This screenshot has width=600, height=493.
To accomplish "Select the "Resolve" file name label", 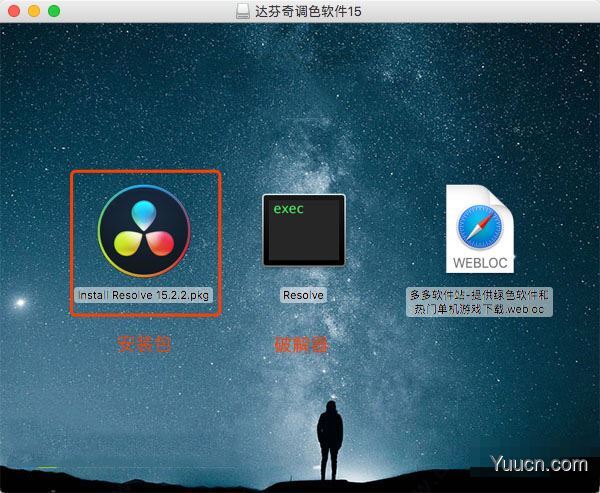I will tap(303, 295).
